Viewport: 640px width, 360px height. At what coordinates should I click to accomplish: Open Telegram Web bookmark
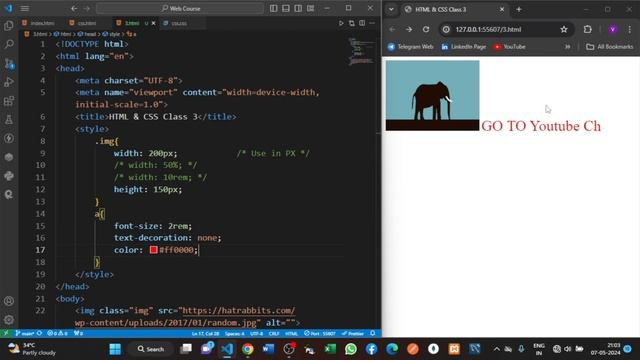coord(410,47)
